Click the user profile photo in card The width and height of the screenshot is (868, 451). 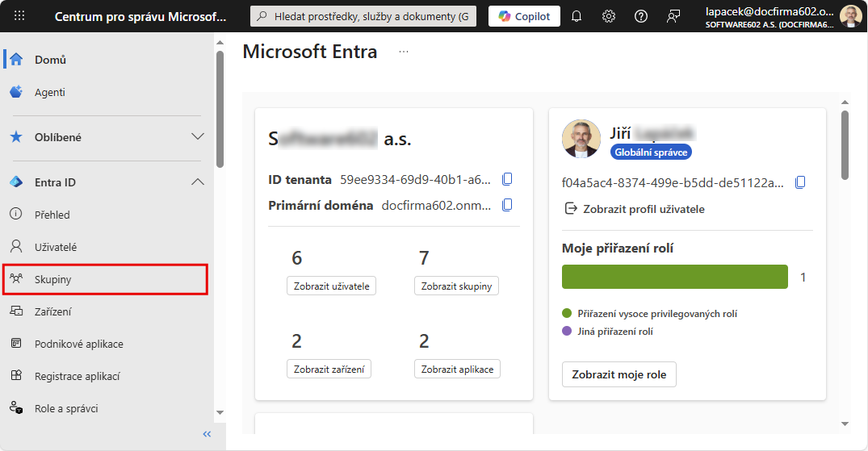pyautogui.click(x=581, y=139)
